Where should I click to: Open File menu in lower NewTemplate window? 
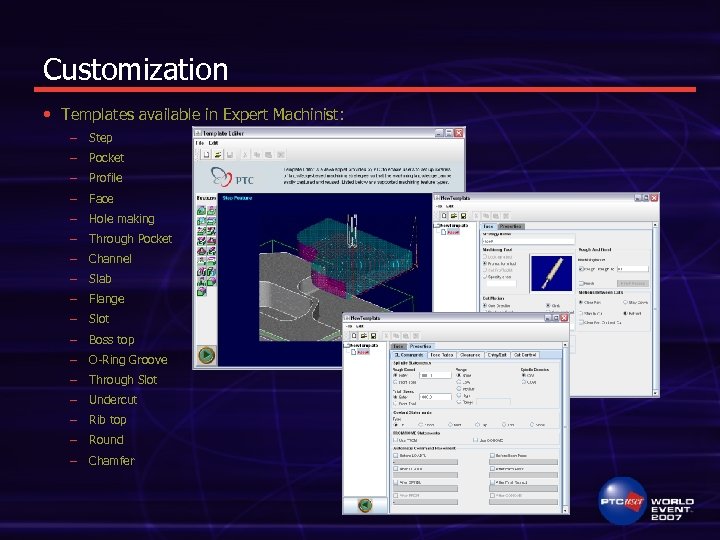[349, 326]
